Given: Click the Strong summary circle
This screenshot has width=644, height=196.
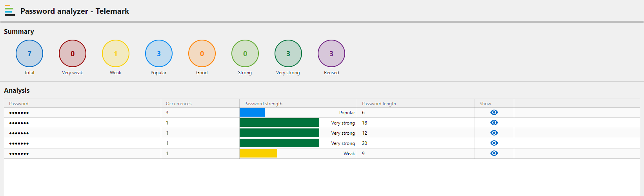Looking at the screenshot, I should click(245, 53).
